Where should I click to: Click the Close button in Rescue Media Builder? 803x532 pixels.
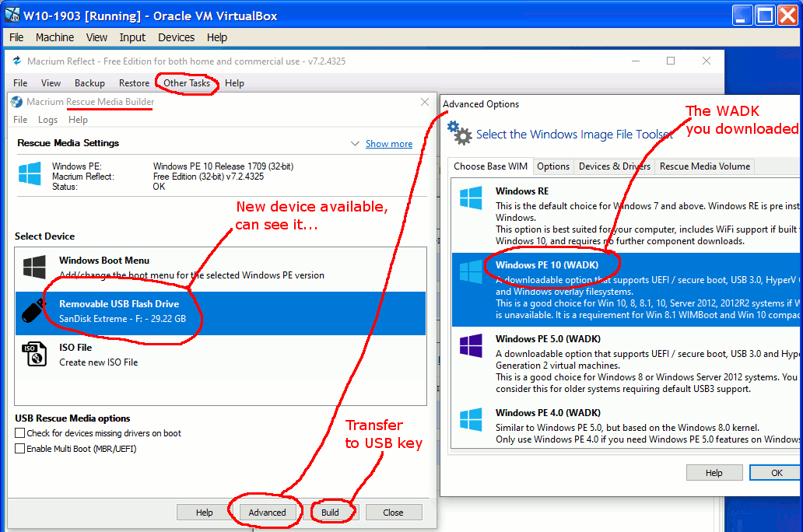(393, 513)
